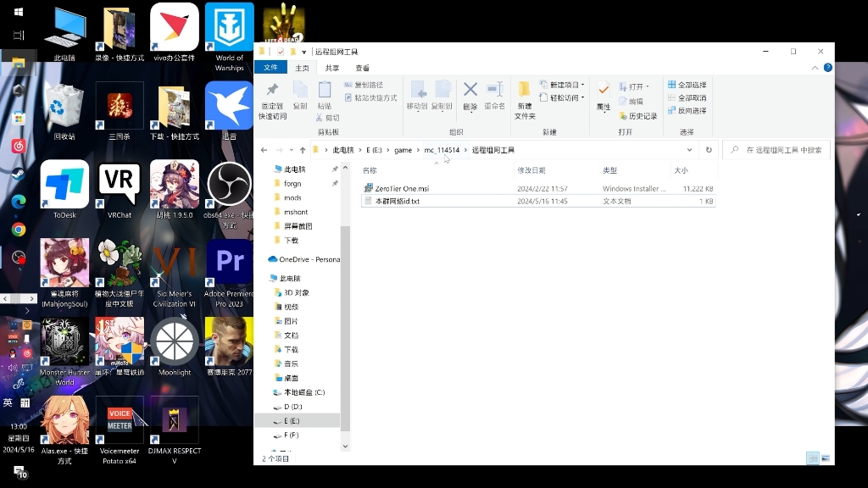Viewport: 868px width, 488px height.
Task: Navigate back in Explorer
Action: pyautogui.click(x=264, y=150)
